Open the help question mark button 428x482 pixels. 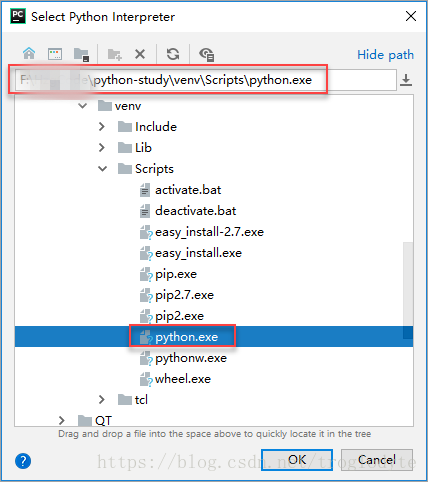pos(23,461)
